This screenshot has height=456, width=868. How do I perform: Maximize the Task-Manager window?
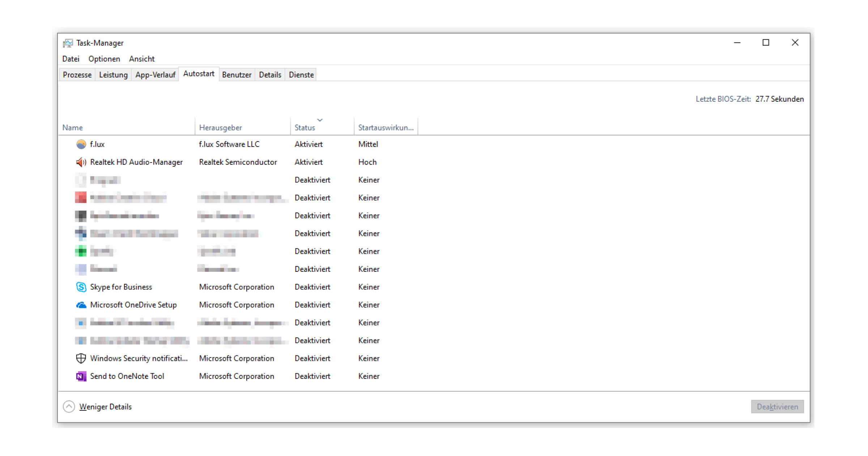[x=766, y=43]
